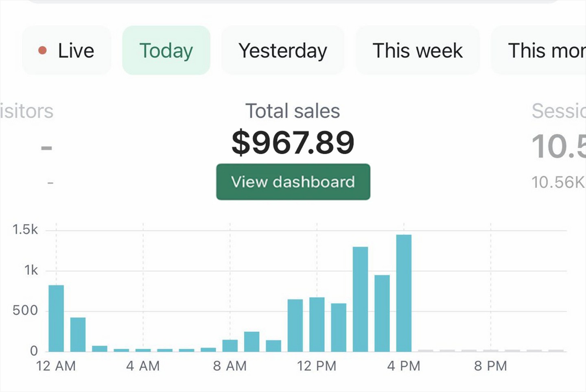Click the red Live indicator dot
Viewport: 586px width, 392px height.
pyautogui.click(x=42, y=50)
